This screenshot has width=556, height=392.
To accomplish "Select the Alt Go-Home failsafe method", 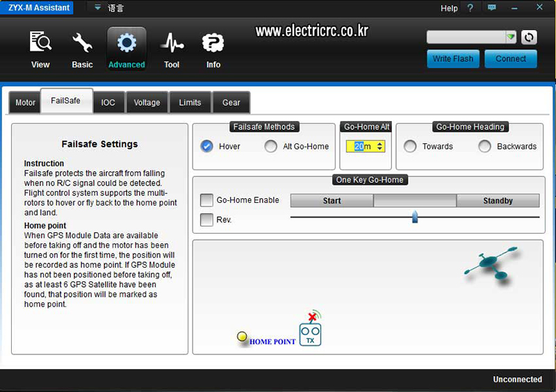I will tap(270, 146).
